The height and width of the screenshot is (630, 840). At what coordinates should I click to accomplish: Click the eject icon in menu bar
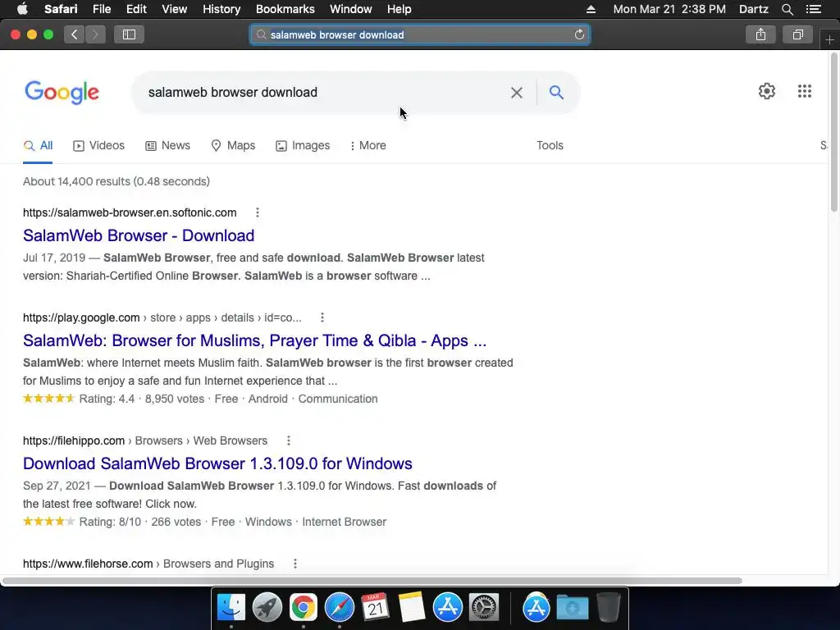pyautogui.click(x=591, y=9)
